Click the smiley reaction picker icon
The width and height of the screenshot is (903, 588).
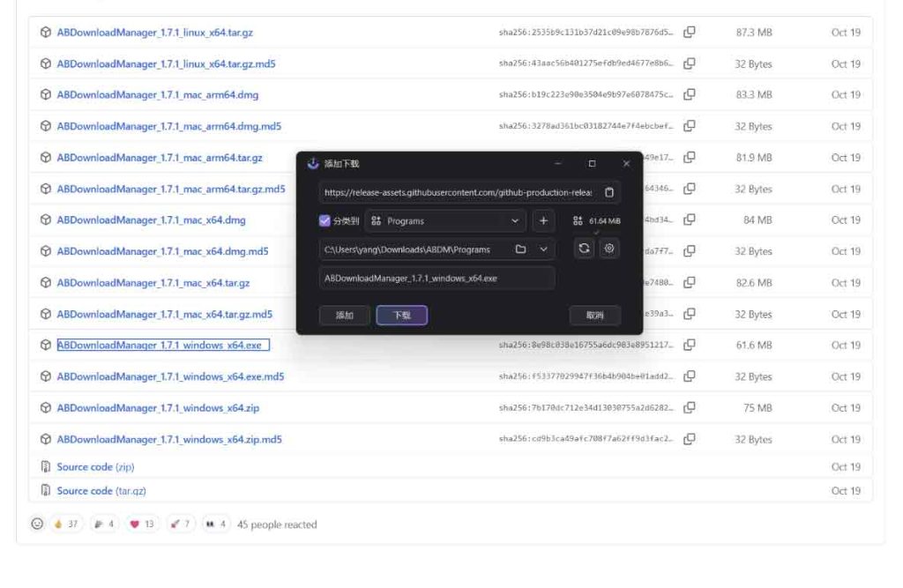point(35,525)
